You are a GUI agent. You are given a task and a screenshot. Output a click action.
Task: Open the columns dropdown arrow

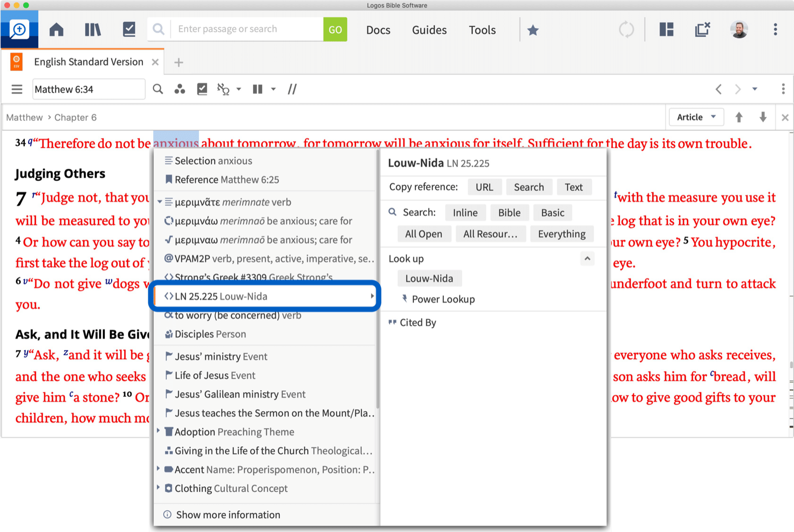pyautogui.click(x=273, y=89)
